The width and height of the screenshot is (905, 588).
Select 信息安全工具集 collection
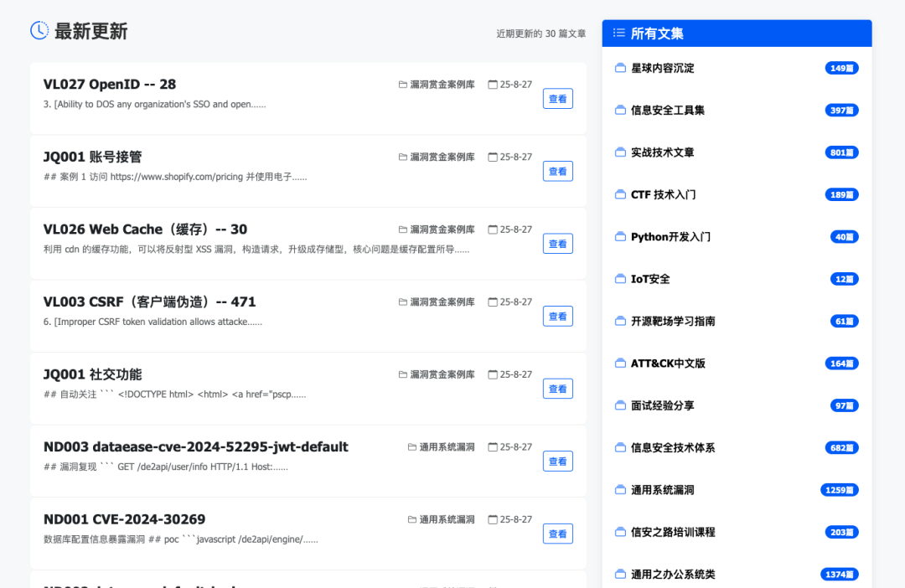click(667, 111)
